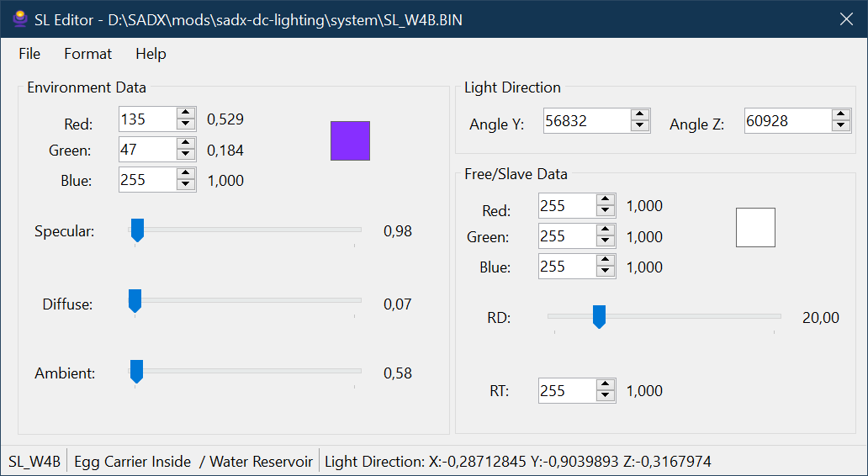Click the SL Editor app icon in title bar

[x=19, y=19]
